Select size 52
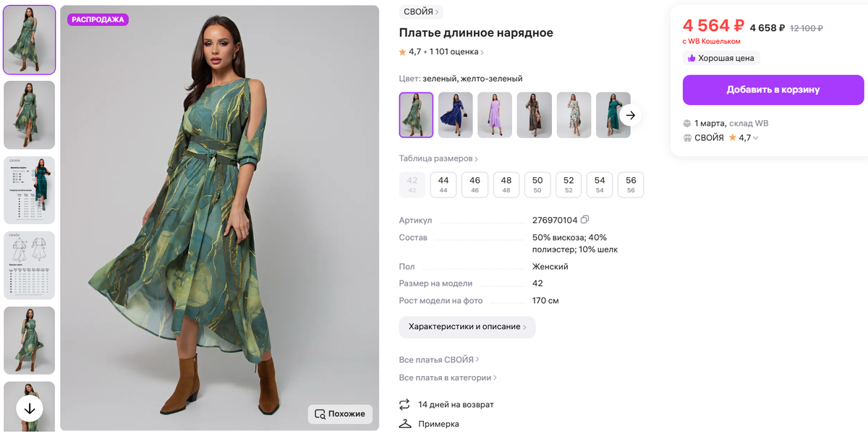868x444 pixels. [x=569, y=184]
